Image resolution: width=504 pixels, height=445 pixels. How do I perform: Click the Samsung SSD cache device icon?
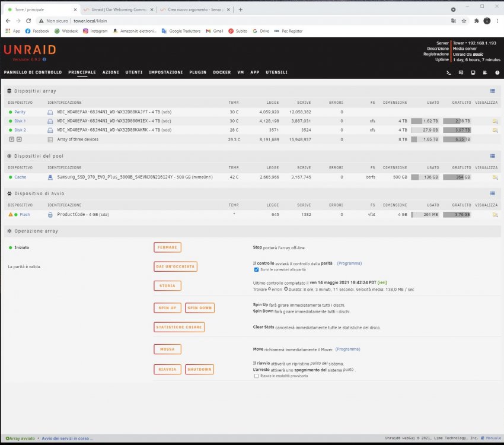(50, 177)
